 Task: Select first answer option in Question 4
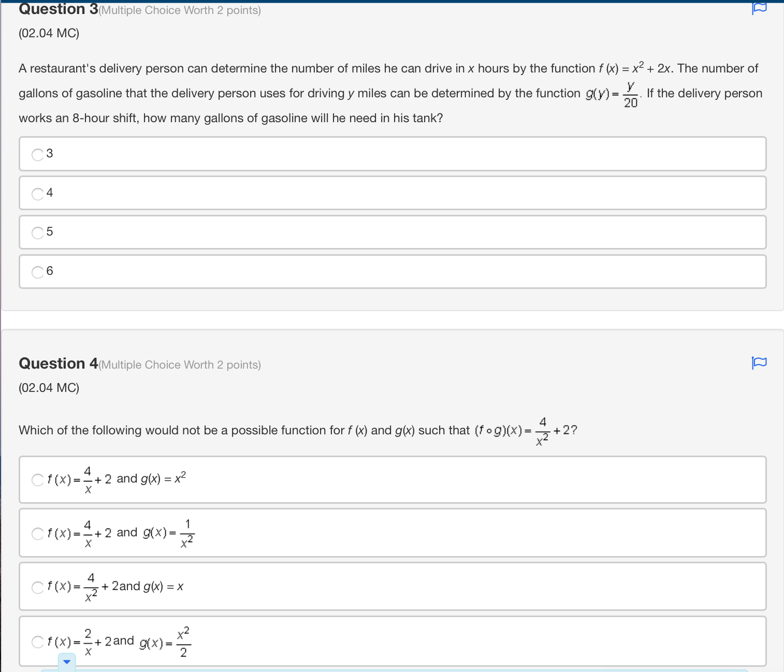(37, 480)
